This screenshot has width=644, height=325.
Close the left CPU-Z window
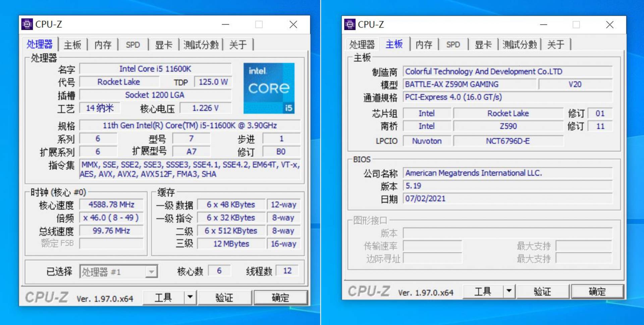coord(293,24)
